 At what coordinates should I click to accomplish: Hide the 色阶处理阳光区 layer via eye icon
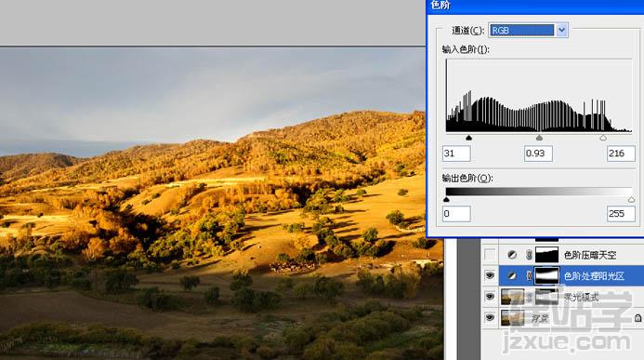[490, 275]
